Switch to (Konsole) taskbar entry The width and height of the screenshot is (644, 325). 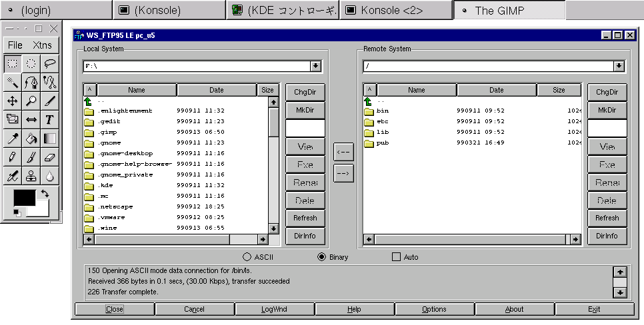[x=169, y=10]
